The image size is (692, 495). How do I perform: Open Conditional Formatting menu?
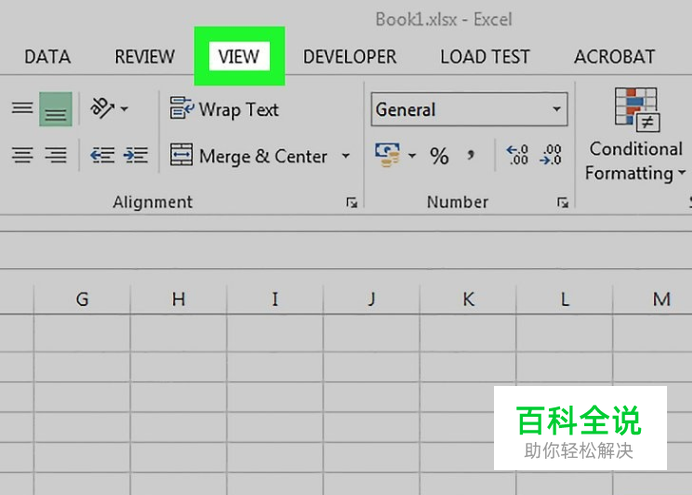point(636,135)
